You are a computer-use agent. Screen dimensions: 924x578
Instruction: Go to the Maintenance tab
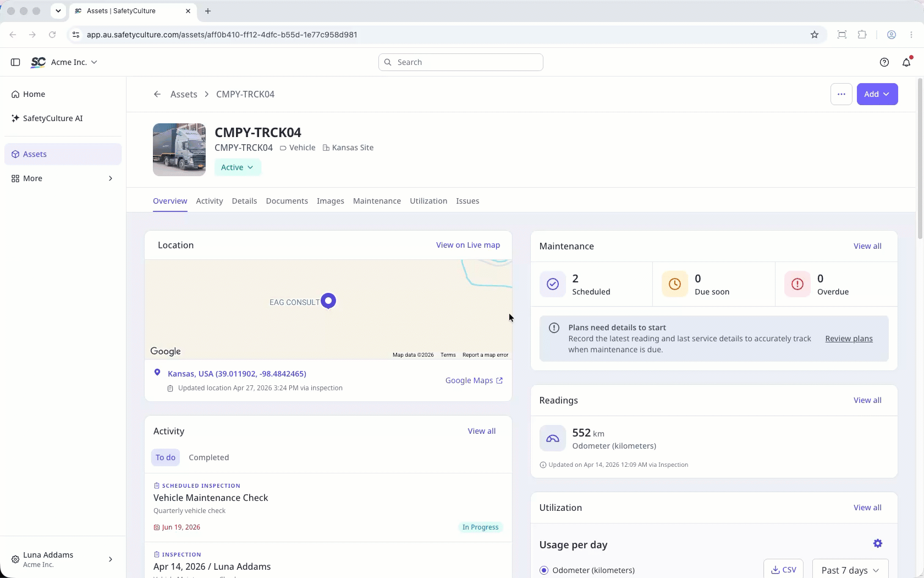point(377,201)
